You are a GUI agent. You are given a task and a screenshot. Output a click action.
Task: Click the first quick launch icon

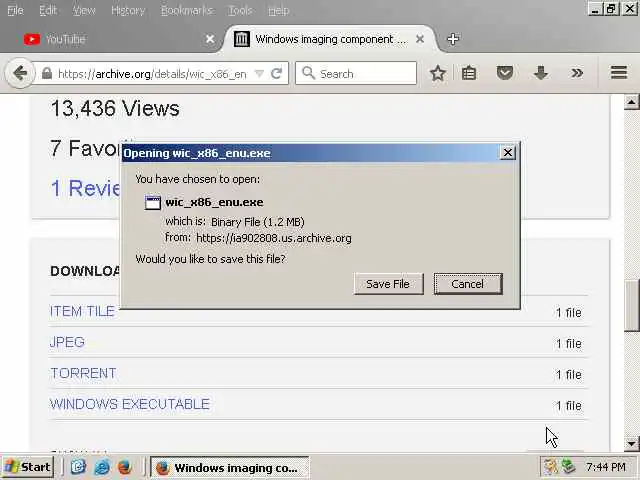pyautogui.click(x=78, y=467)
